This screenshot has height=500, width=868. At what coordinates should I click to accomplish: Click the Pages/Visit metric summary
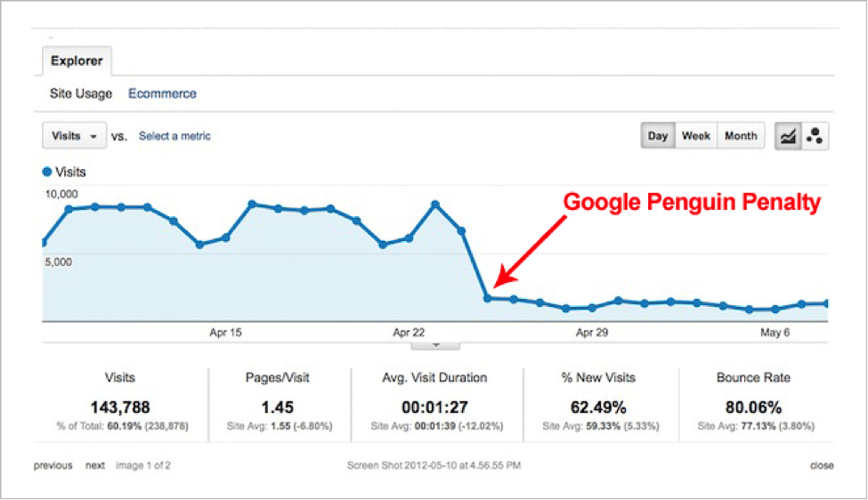click(278, 400)
